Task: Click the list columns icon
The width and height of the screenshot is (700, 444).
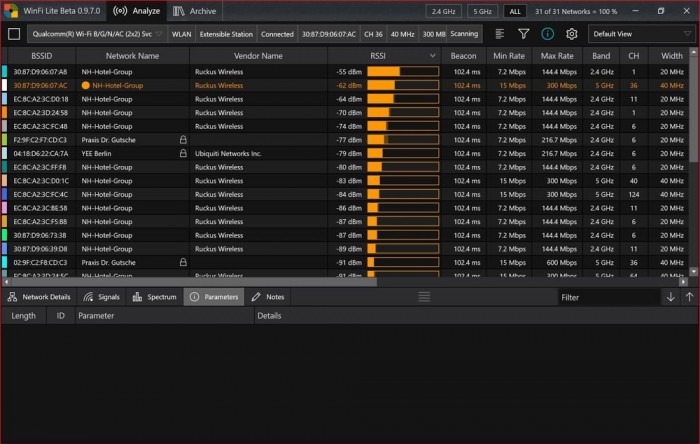Action: pyautogui.click(x=500, y=33)
